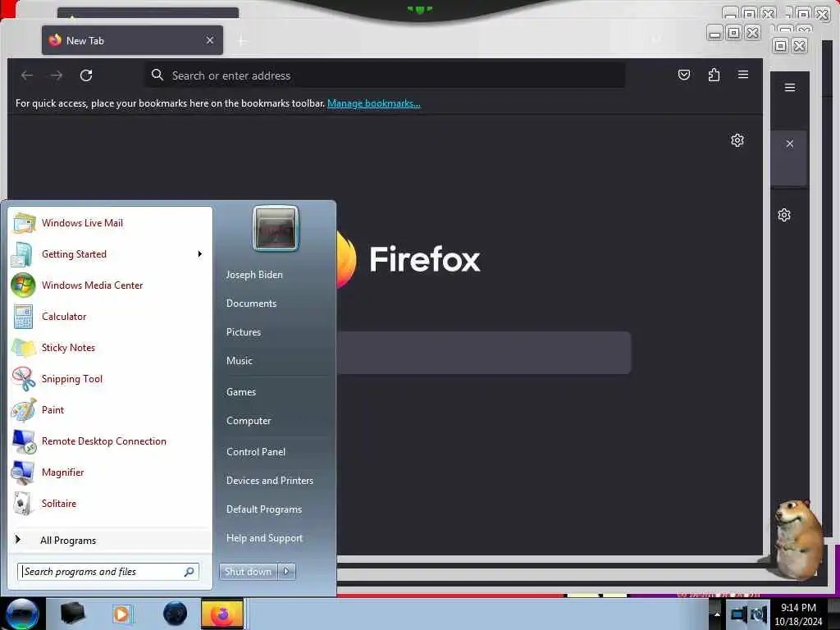Open Save to Pocket button
This screenshot has height=630, width=840.
(684, 75)
